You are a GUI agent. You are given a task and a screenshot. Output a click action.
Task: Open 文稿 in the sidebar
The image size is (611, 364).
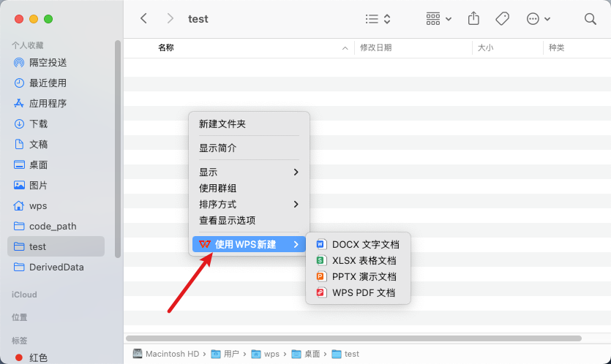pyautogui.click(x=56, y=144)
